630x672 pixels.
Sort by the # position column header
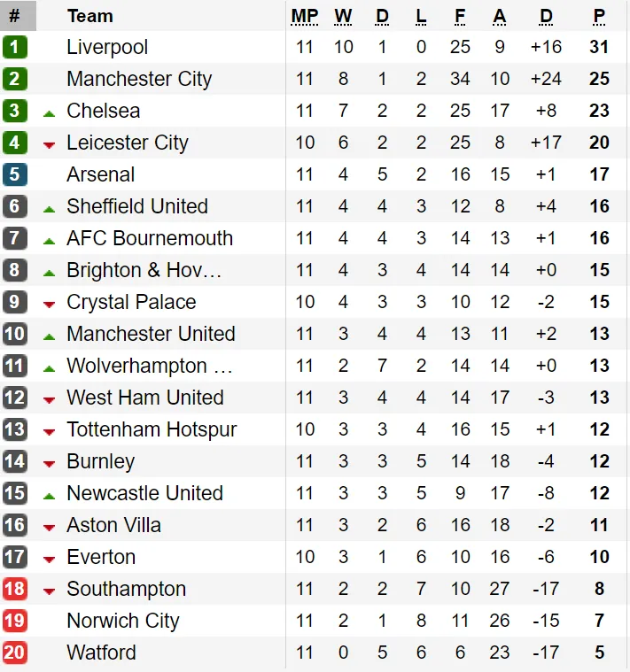(x=14, y=16)
